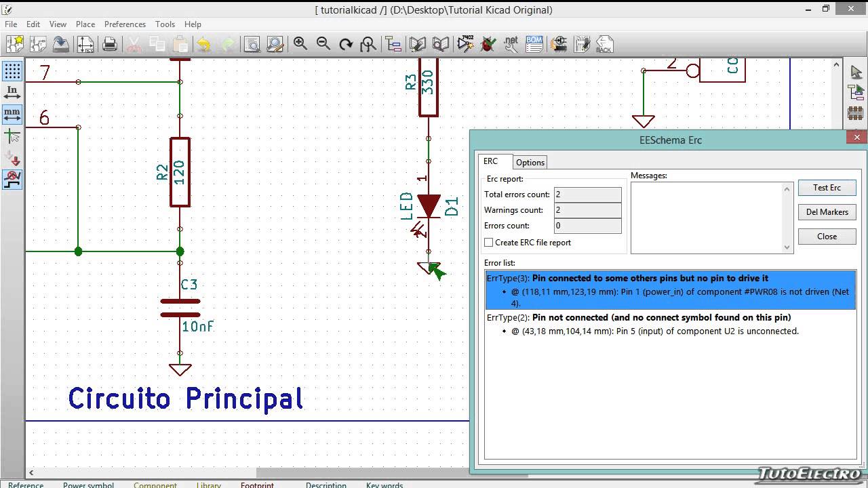The height and width of the screenshot is (488, 868).
Task: Redraw the schematic view icon
Action: point(346,44)
